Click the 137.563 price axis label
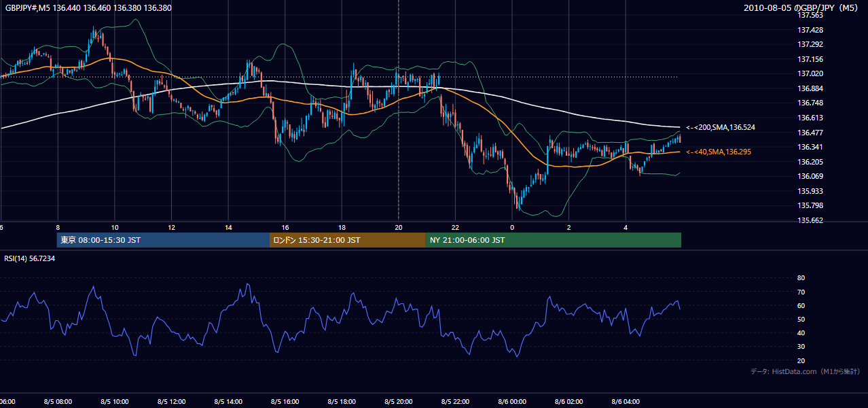 [x=810, y=15]
